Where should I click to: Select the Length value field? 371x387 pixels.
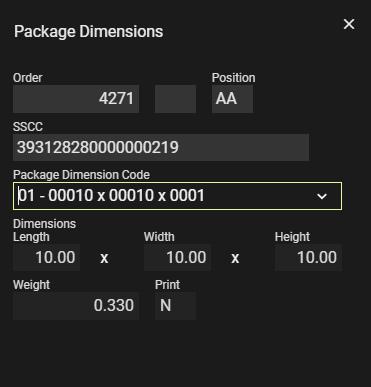click(x=46, y=257)
